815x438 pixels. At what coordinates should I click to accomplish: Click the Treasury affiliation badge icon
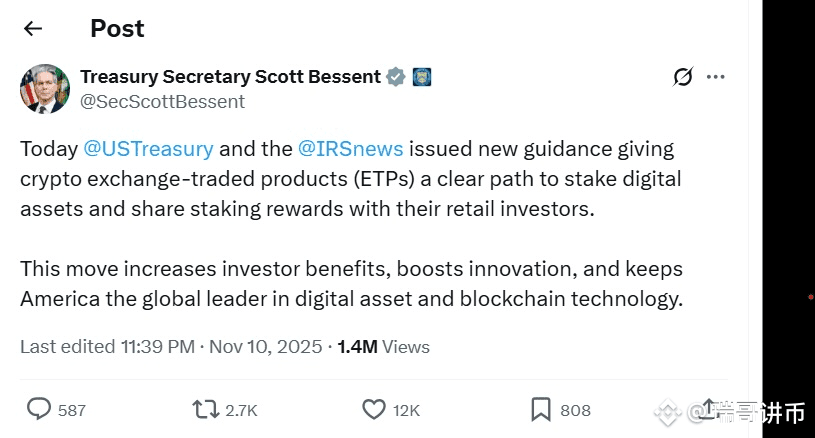pyautogui.click(x=422, y=77)
